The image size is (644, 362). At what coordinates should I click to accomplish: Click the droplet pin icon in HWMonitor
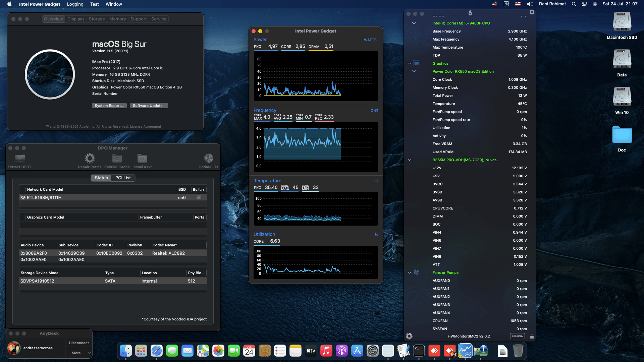[x=470, y=13]
